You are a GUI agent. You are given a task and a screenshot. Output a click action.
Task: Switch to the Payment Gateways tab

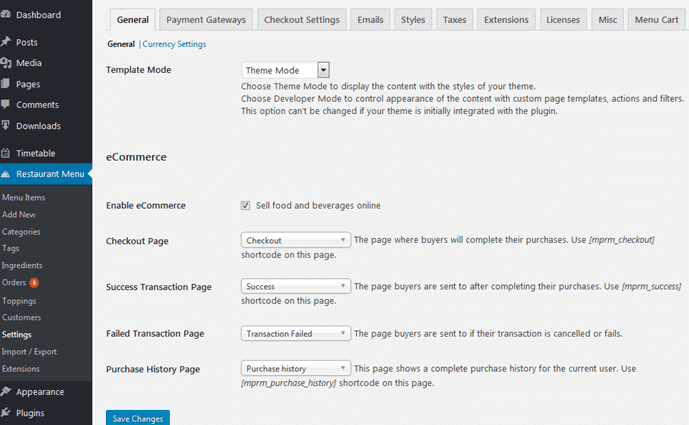204,19
